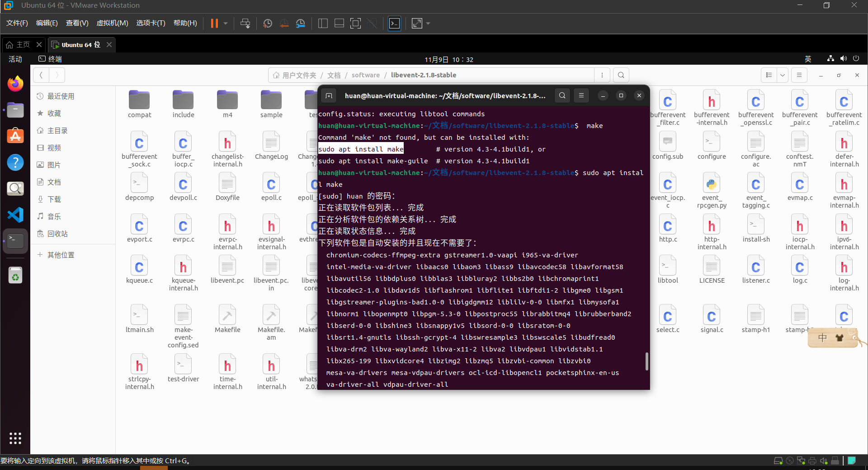
Task: Switch to the Ubuntu 64 位 tab
Action: tap(80, 44)
